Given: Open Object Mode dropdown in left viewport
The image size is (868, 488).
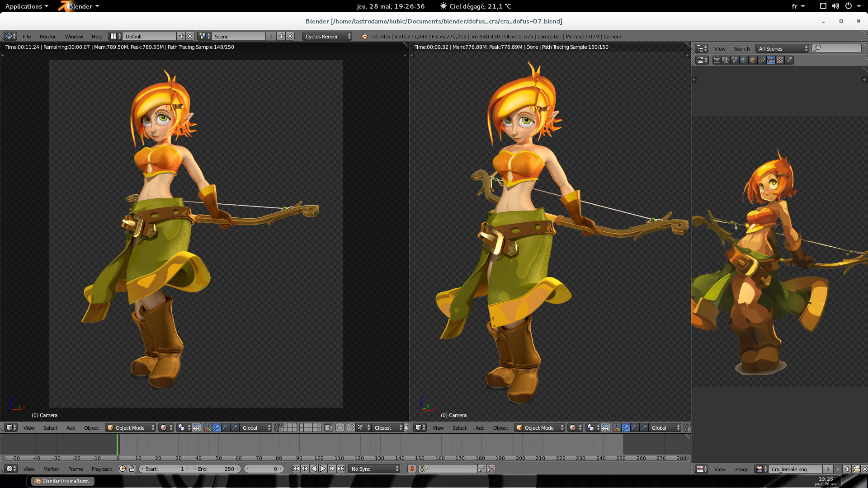Looking at the screenshot, I should [130, 428].
